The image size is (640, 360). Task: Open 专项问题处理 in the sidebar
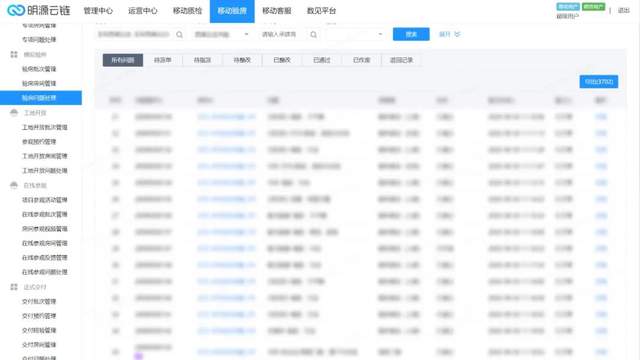click(x=39, y=40)
